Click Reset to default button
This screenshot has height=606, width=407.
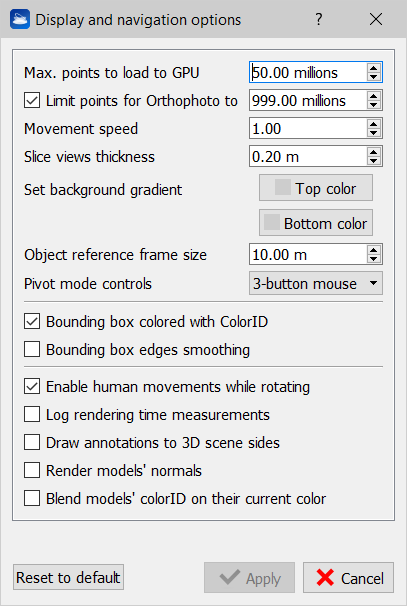coord(68,577)
